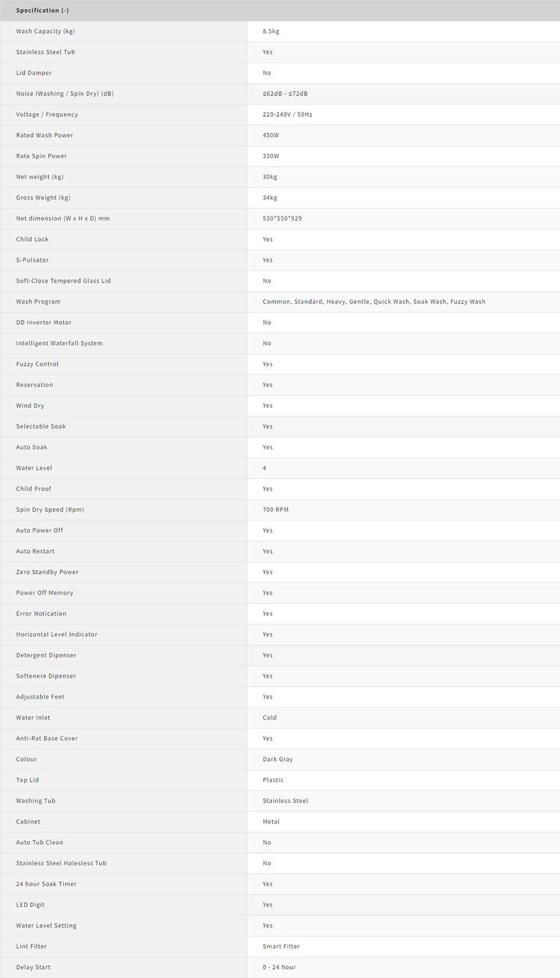560x978 pixels.
Task: Click the 700 RPM spin speed value
Action: point(276,510)
